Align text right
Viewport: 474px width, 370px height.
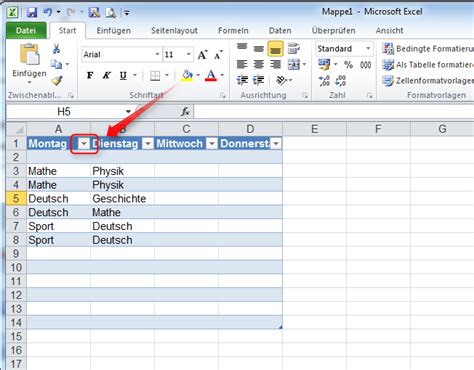click(x=275, y=64)
